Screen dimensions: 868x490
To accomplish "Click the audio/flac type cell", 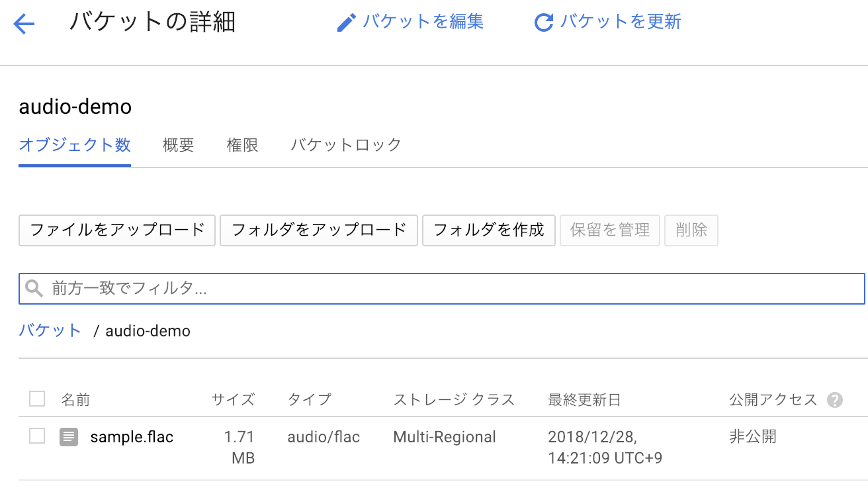I will click(324, 437).
